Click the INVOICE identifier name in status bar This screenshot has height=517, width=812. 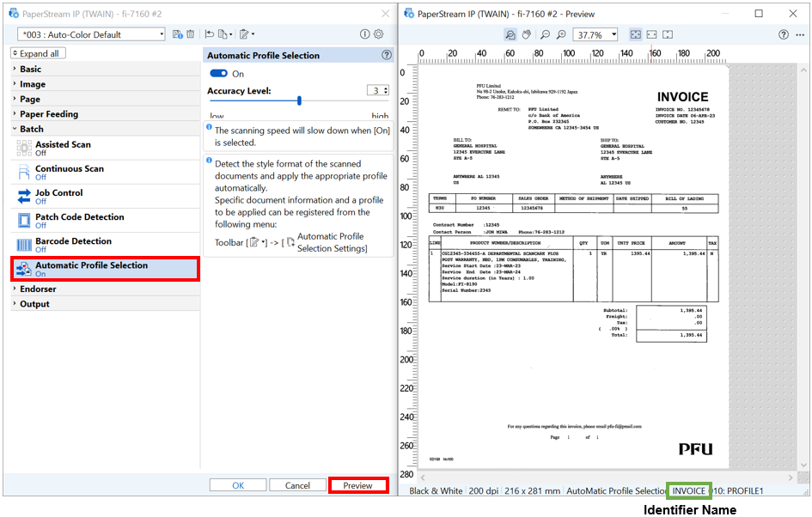[x=688, y=490]
